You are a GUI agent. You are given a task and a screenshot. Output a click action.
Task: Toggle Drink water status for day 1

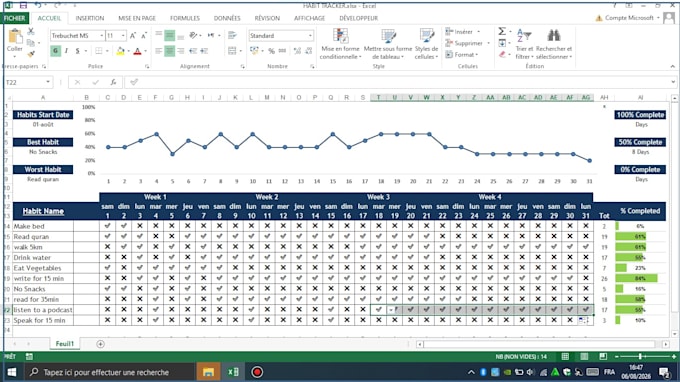click(108, 257)
